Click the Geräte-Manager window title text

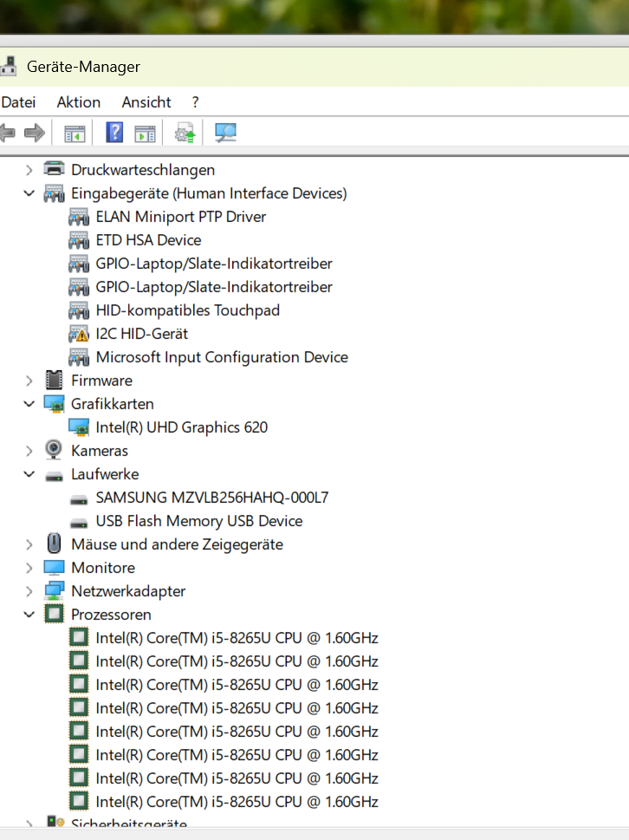point(83,67)
